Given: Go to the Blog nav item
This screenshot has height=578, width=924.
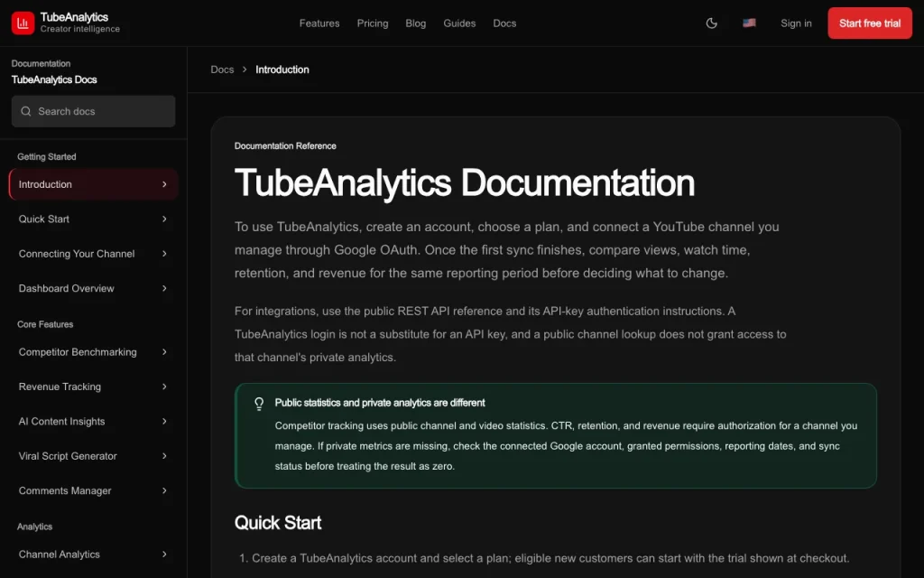Looking at the screenshot, I should click(x=415, y=23).
